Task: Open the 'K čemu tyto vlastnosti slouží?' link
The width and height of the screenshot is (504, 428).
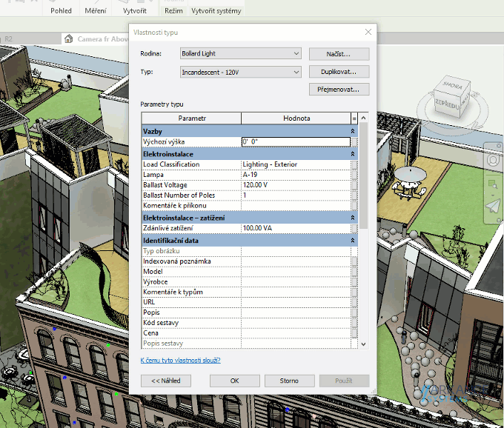Action: click(x=180, y=361)
